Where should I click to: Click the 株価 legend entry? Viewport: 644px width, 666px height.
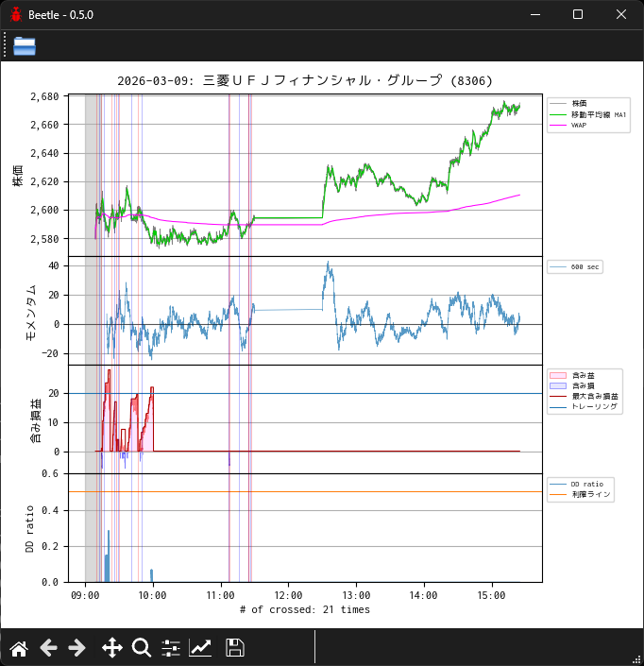[x=568, y=103]
